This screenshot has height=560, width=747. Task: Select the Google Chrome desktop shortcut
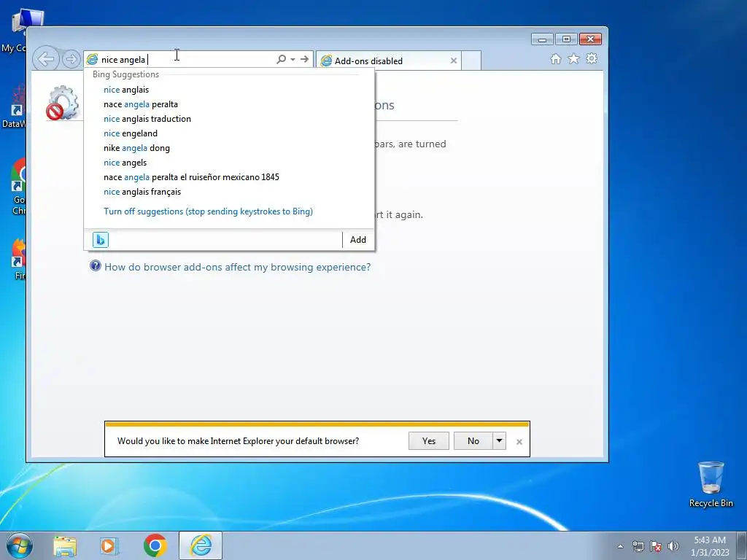17,187
